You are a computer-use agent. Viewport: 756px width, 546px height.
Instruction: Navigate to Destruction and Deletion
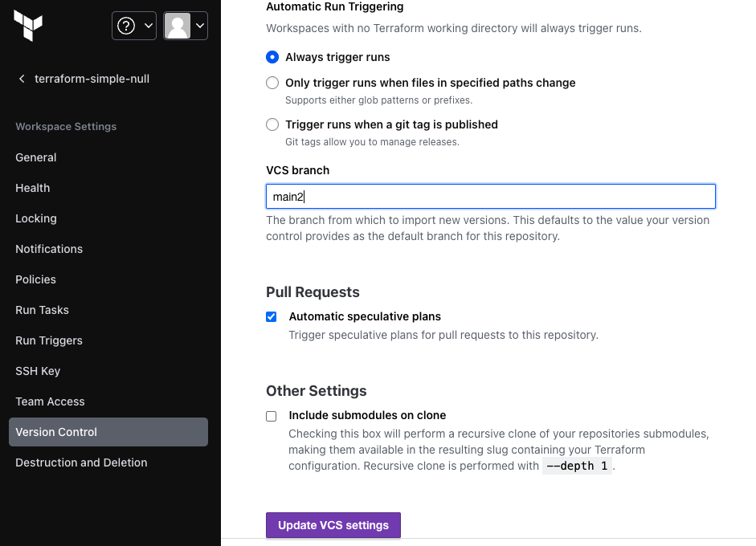81,462
